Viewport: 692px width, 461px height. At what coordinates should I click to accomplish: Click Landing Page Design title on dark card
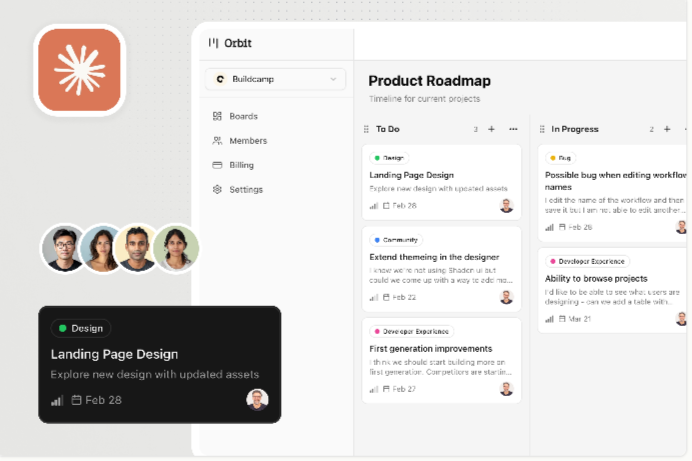[114, 354]
